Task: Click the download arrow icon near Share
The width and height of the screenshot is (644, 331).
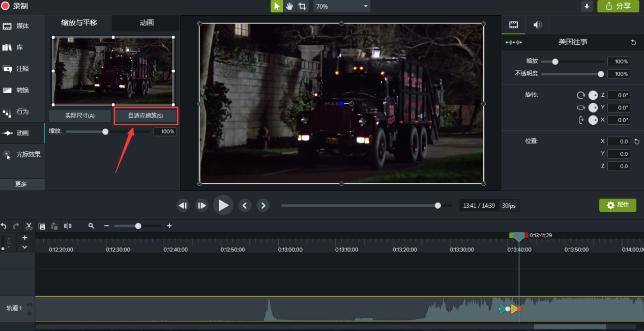Action: click(x=587, y=6)
